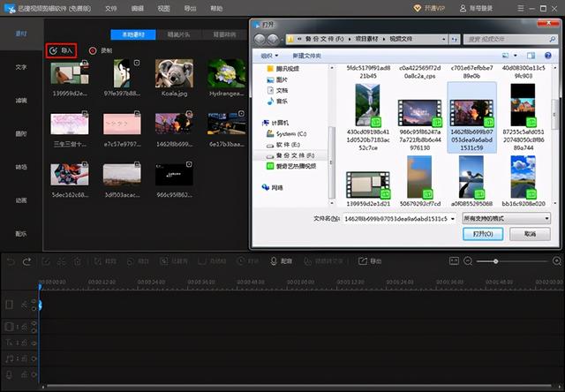Select the 文字 sidebar tab

21,67
